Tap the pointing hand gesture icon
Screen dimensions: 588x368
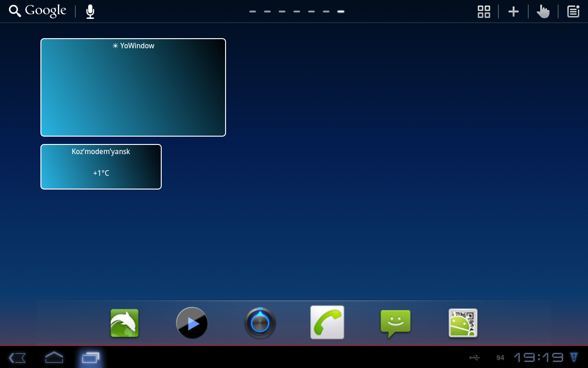click(543, 11)
